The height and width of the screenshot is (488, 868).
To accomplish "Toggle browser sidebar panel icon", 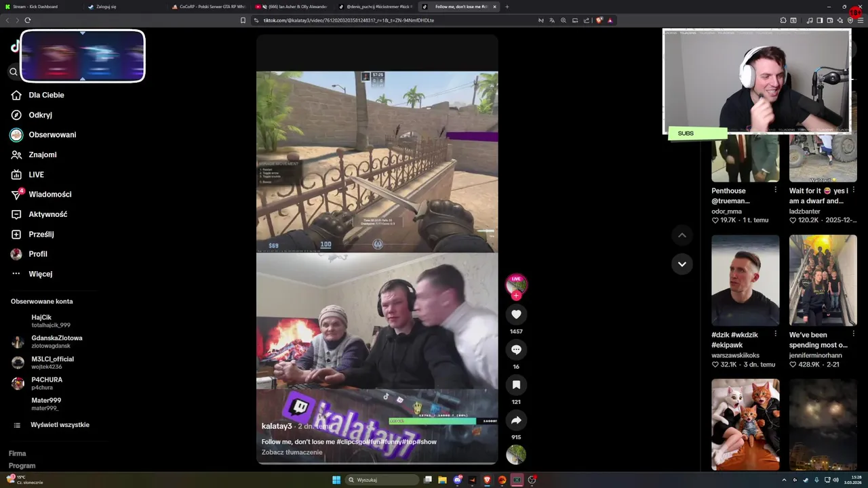I will pos(820,20).
